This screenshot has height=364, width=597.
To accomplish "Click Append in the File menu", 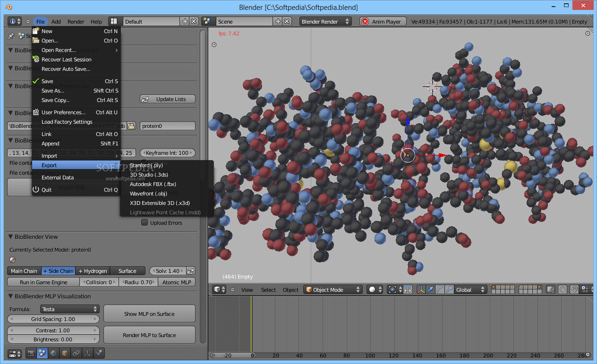I will tap(76, 144).
